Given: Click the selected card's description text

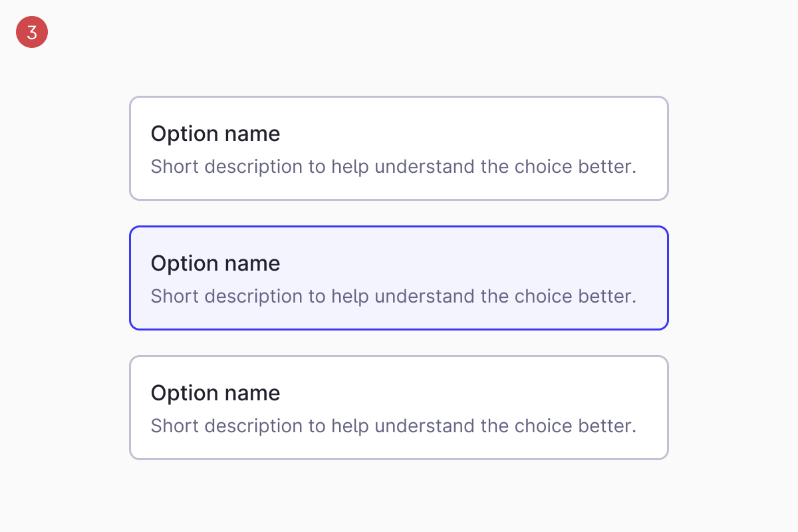Looking at the screenshot, I should [x=394, y=296].
